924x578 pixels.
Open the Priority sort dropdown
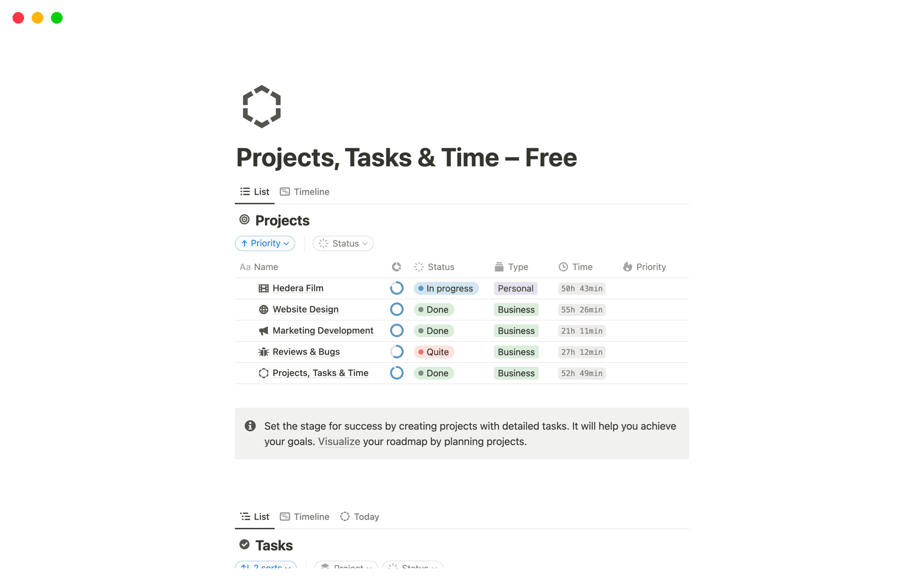[x=265, y=243]
